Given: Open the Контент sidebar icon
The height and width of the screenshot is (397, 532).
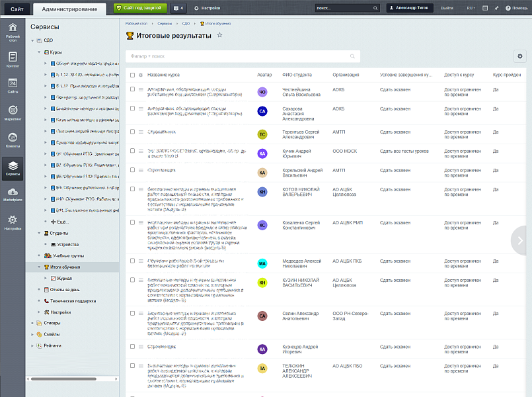Looking at the screenshot, I should pyautogui.click(x=13, y=60).
